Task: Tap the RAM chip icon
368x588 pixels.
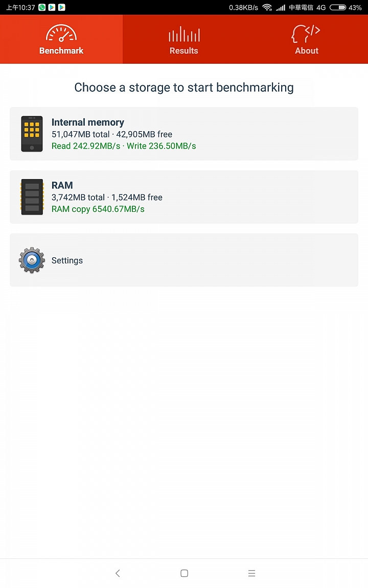Action: [32, 197]
